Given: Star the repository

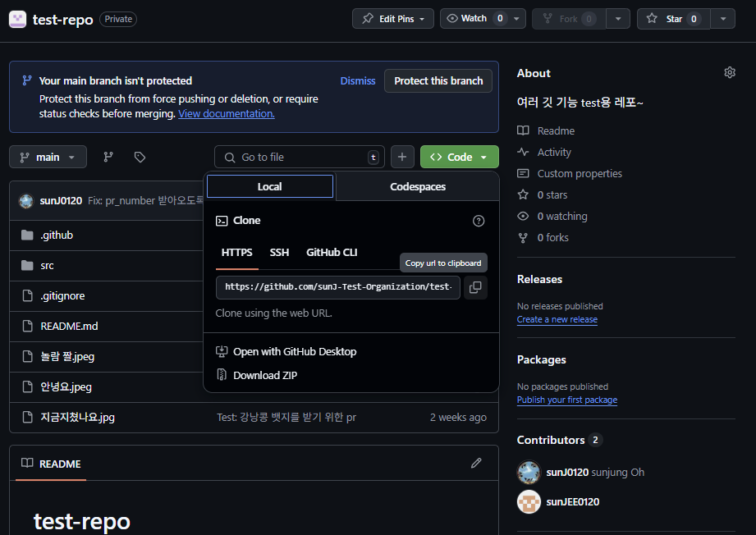Looking at the screenshot, I should (674, 19).
